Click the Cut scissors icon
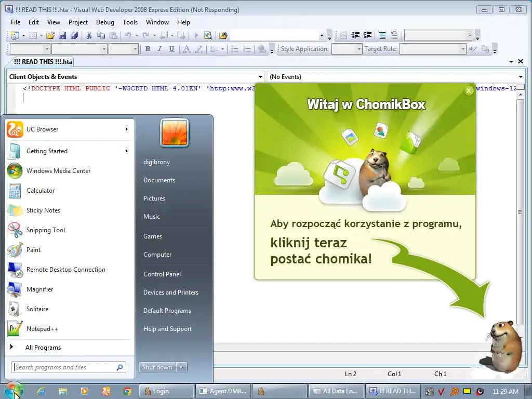This screenshot has height=399, width=532. [89, 35]
